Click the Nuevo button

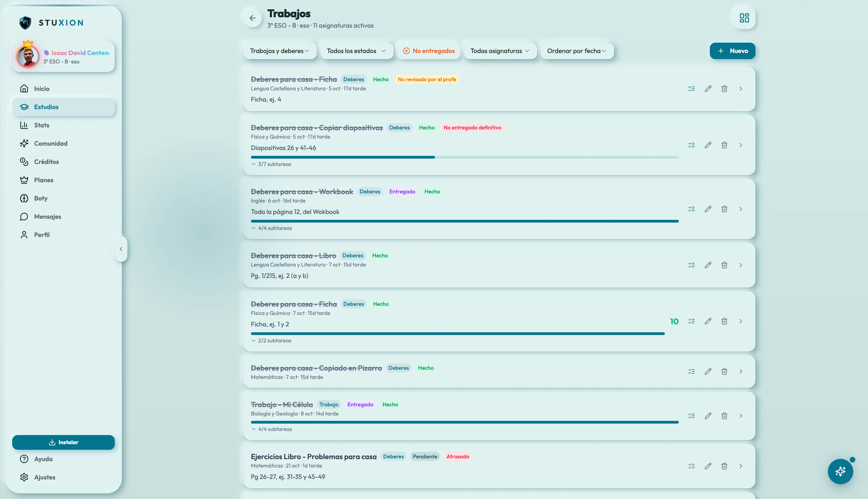tap(732, 51)
